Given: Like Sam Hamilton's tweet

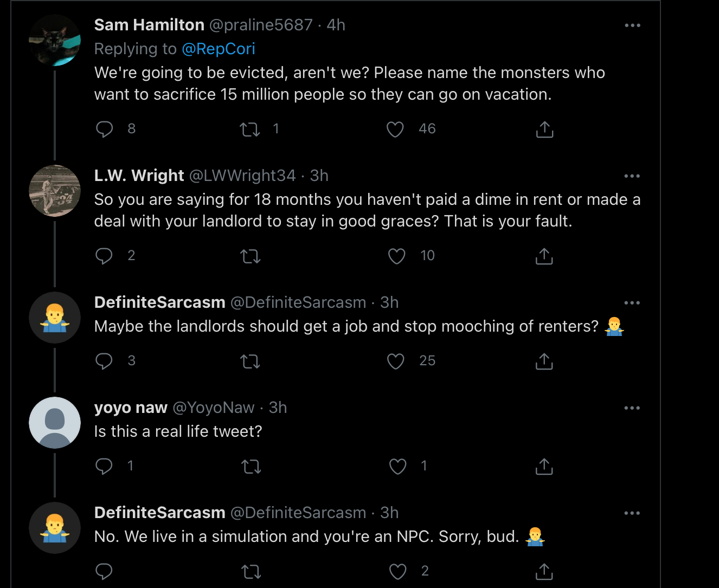Looking at the screenshot, I should click(395, 129).
